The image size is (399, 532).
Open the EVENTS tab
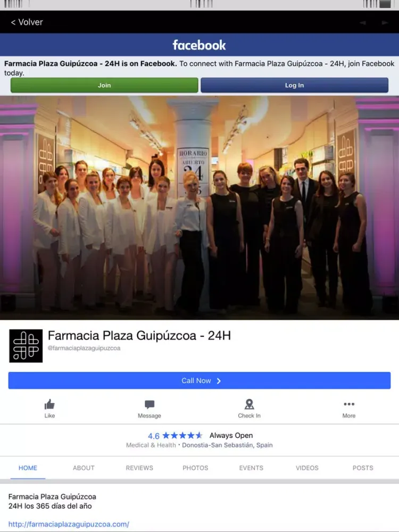tap(251, 468)
